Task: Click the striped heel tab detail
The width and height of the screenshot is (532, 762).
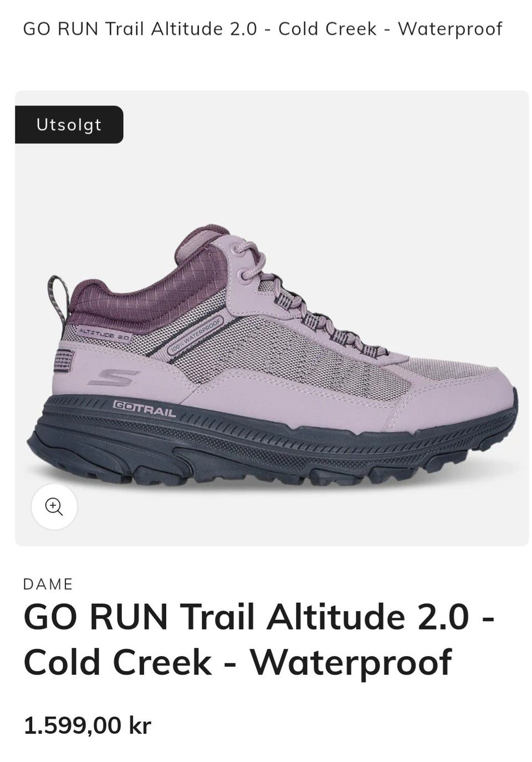Action: (x=64, y=361)
